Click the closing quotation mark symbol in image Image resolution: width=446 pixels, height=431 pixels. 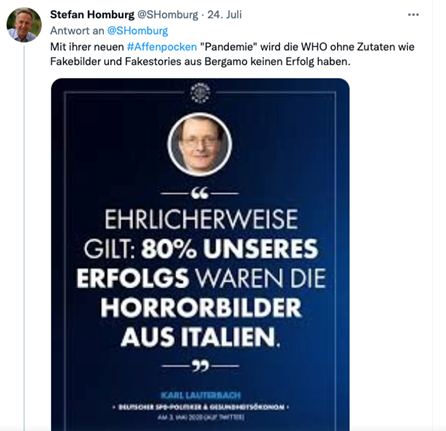[200, 366]
